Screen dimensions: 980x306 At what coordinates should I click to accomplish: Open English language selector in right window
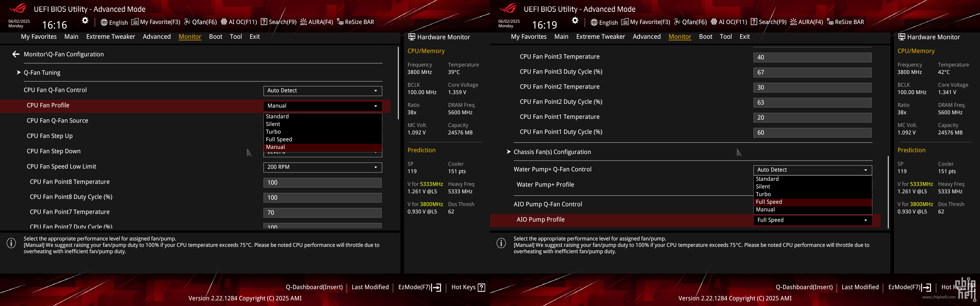tap(604, 22)
